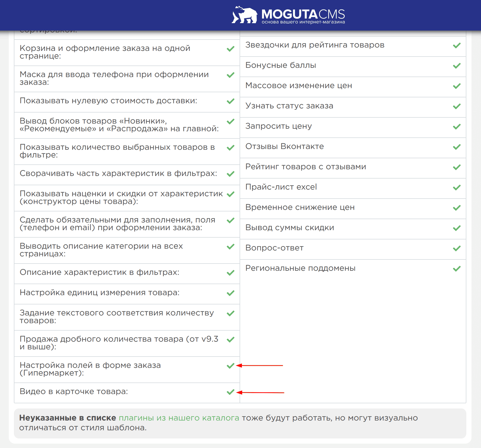Click the Временное снижение цен row text
Image resolution: width=481 pixels, height=448 pixels.
tap(300, 207)
